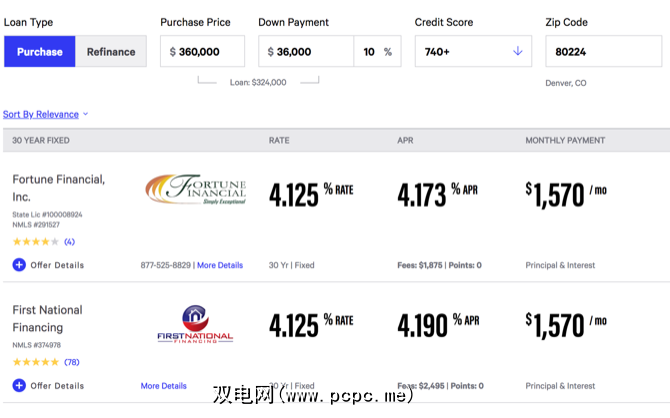Click the First National Financing lender name
The image size is (670, 418).
point(47,318)
